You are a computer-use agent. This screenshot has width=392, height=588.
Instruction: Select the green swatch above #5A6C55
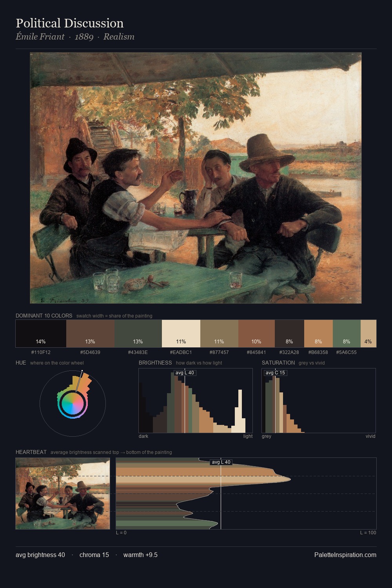point(347,334)
